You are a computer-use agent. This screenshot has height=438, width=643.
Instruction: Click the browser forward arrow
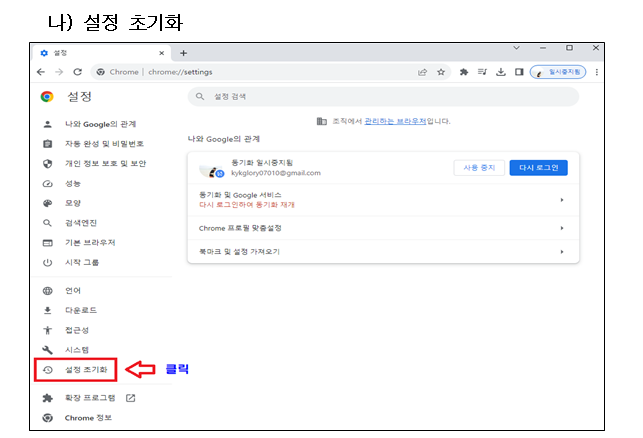click(x=59, y=72)
